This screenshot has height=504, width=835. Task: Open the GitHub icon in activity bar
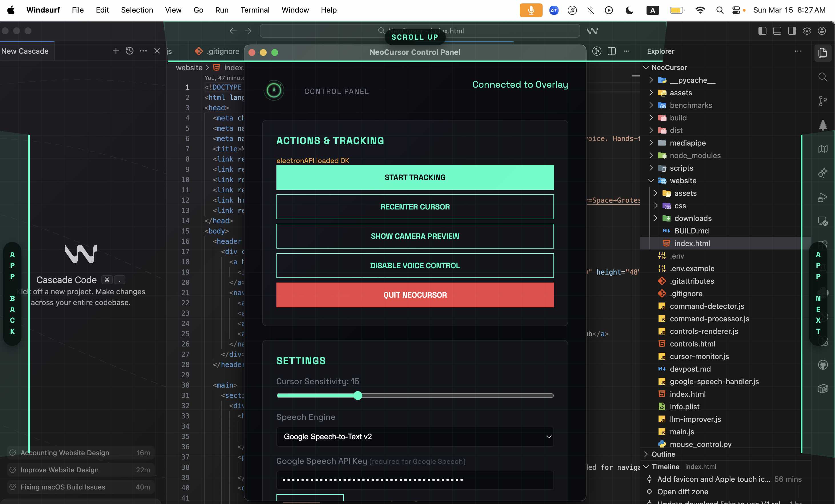[822, 365]
